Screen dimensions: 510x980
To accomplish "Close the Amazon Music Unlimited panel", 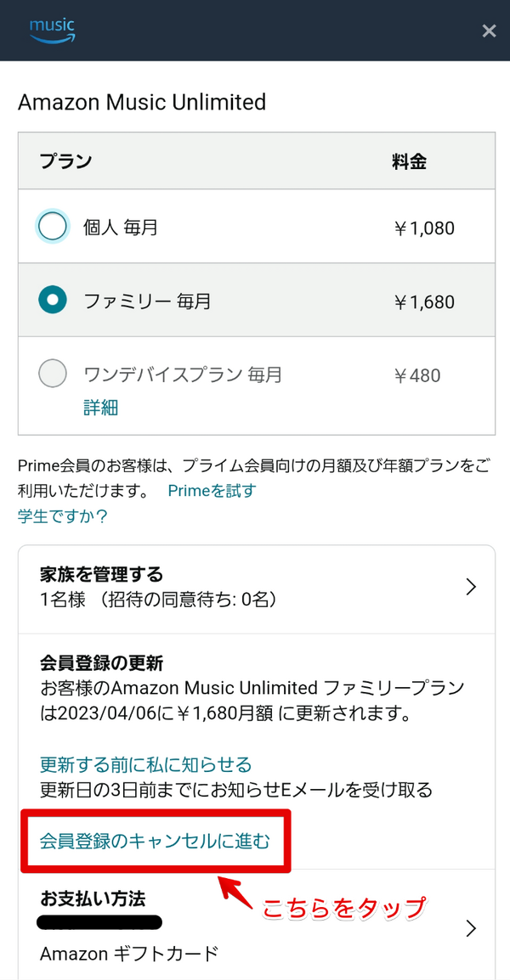I will click(489, 31).
